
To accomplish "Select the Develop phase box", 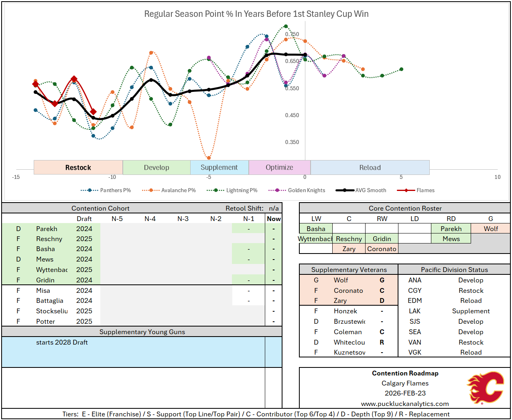I will [x=156, y=168].
